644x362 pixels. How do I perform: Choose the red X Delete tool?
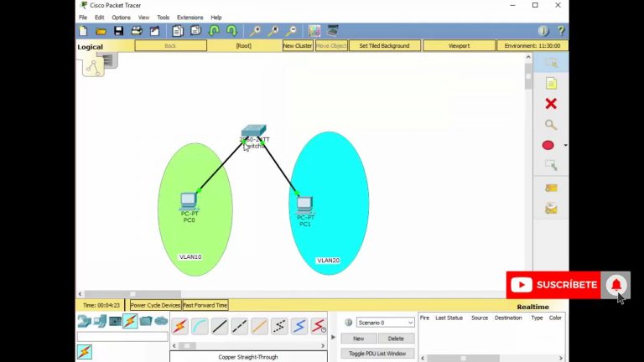coord(551,103)
